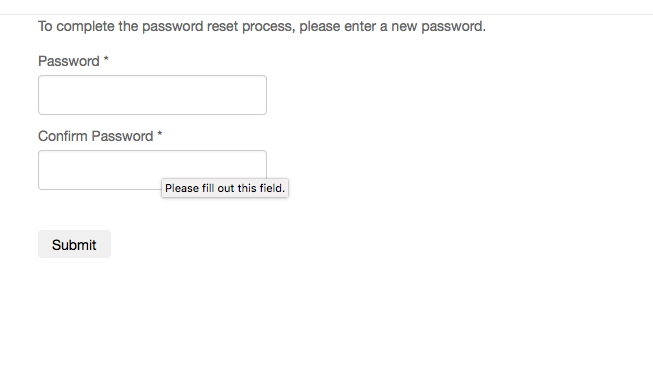Submit the new password form
This screenshot has width=653, height=372.
[x=74, y=244]
